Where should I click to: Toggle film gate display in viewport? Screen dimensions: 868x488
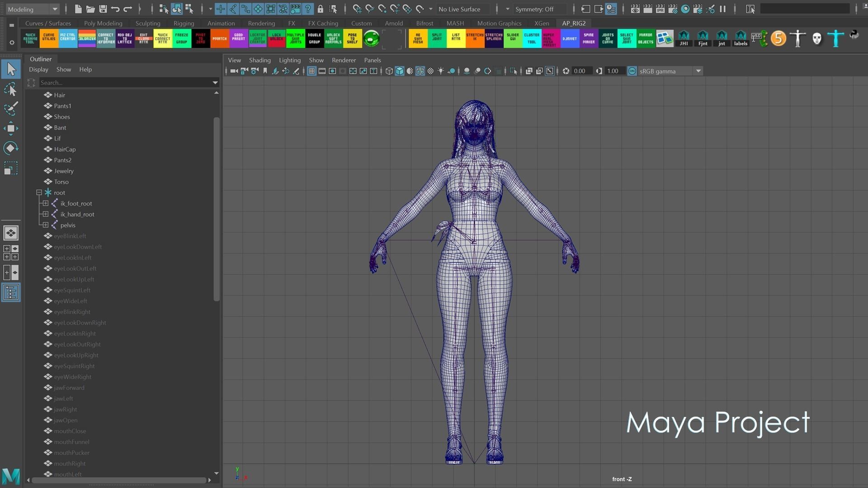tap(322, 71)
